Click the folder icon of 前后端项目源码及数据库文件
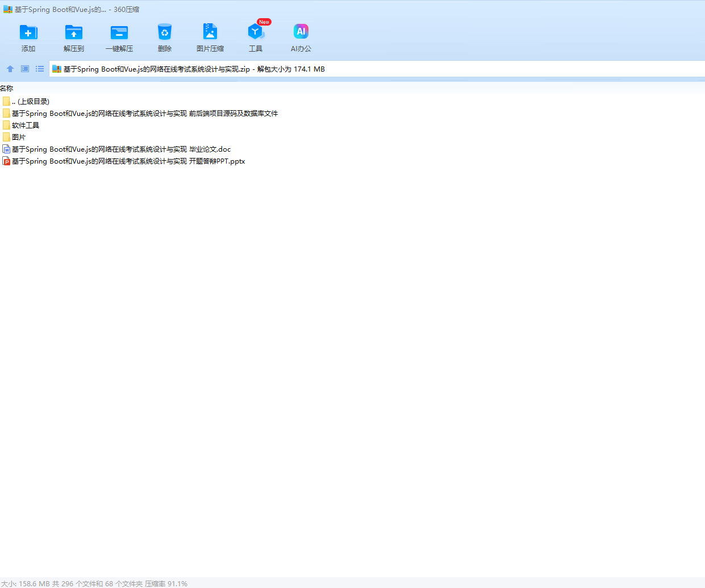 [6, 113]
